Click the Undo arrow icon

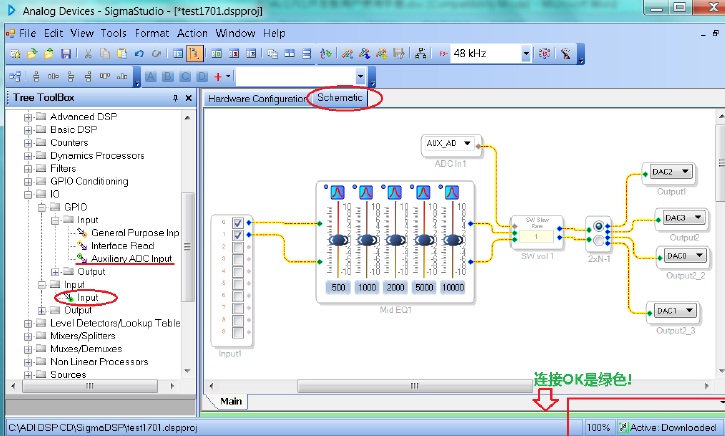(x=139, y=54)
